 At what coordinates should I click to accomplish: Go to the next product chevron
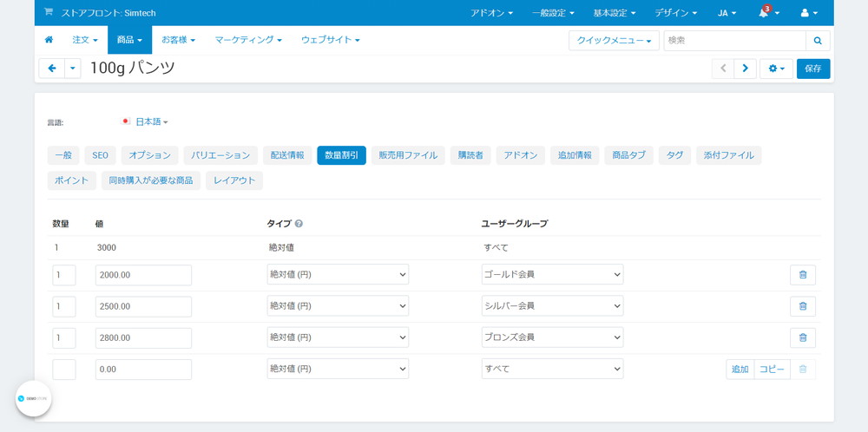(745, 69)
